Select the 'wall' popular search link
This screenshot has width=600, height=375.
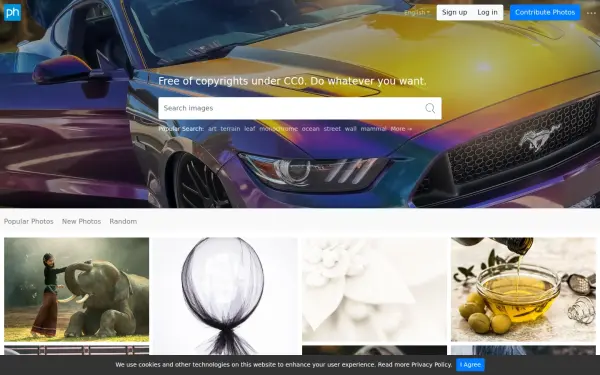tap(351, 129)
